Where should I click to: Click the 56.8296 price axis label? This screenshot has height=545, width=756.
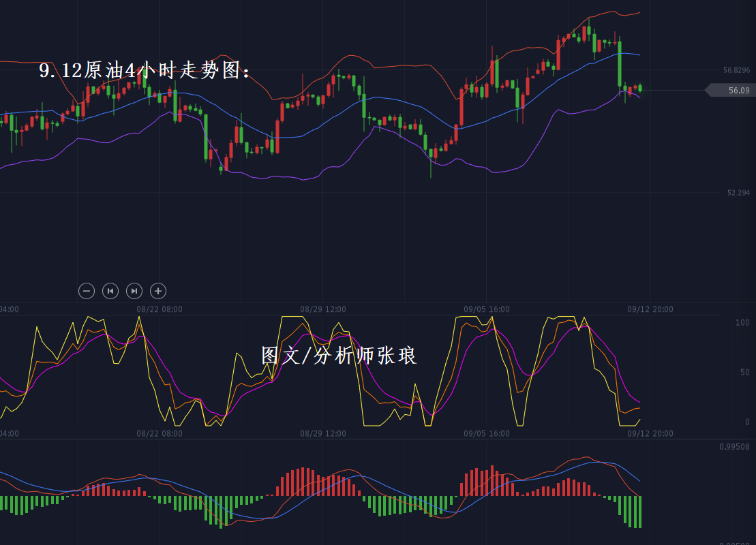pyautogui.click(x=736, y=70)
